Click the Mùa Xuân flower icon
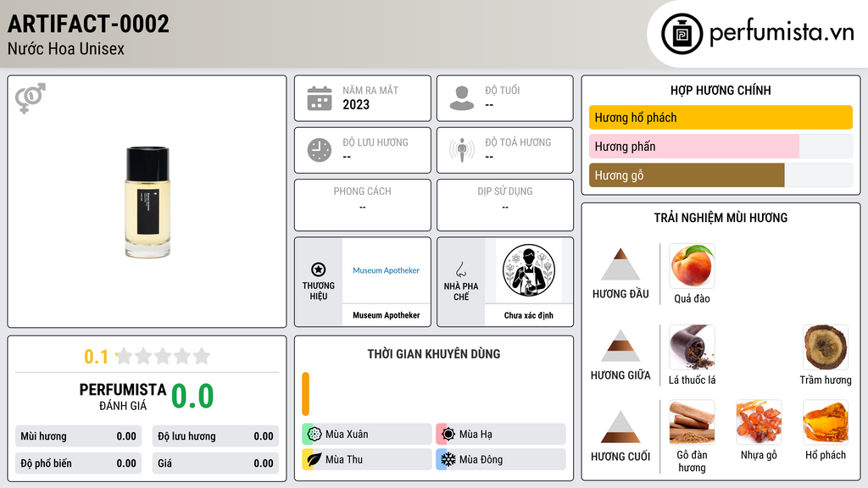868x488 pixels. tap(314, 434)
